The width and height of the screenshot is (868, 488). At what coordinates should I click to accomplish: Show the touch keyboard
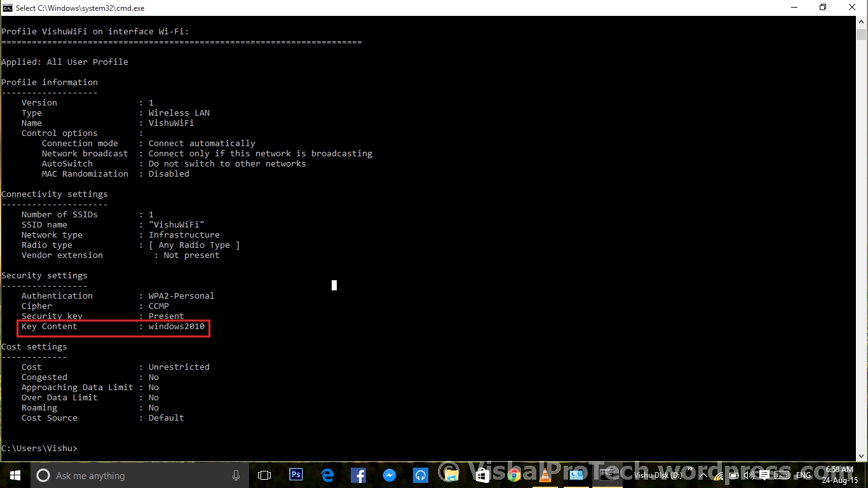click(x=781, y=475)
